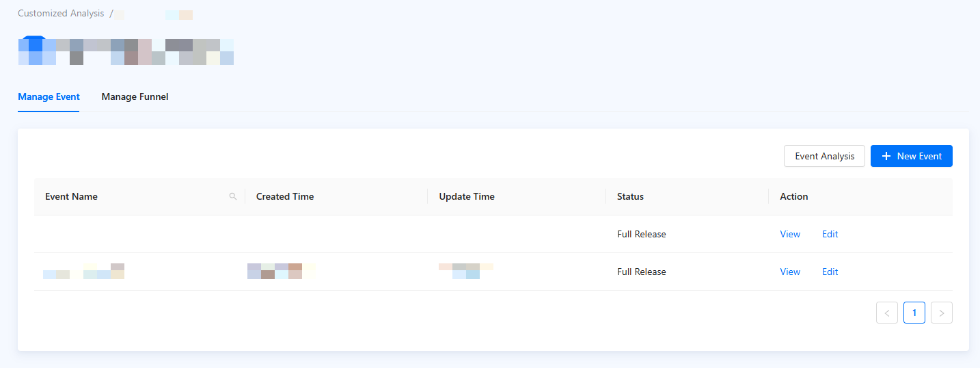Go to Customized Analysis breadcrumb
Image resolution: width=980 pixels, height=368 pixels.
coord(61,13)
